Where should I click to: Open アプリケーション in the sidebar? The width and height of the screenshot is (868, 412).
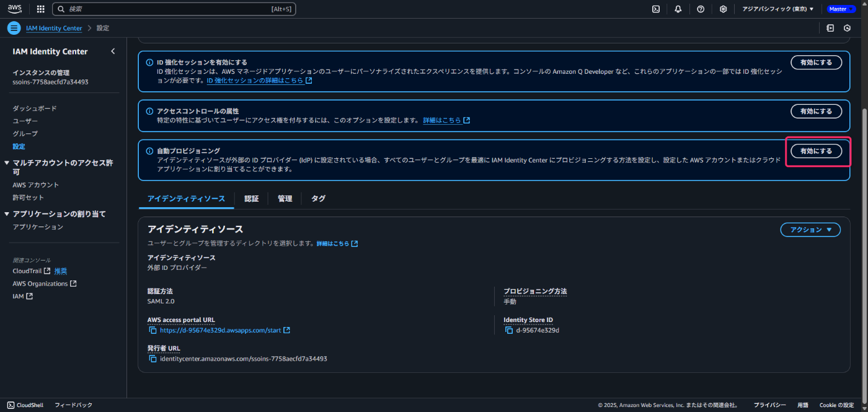point(38,227)
